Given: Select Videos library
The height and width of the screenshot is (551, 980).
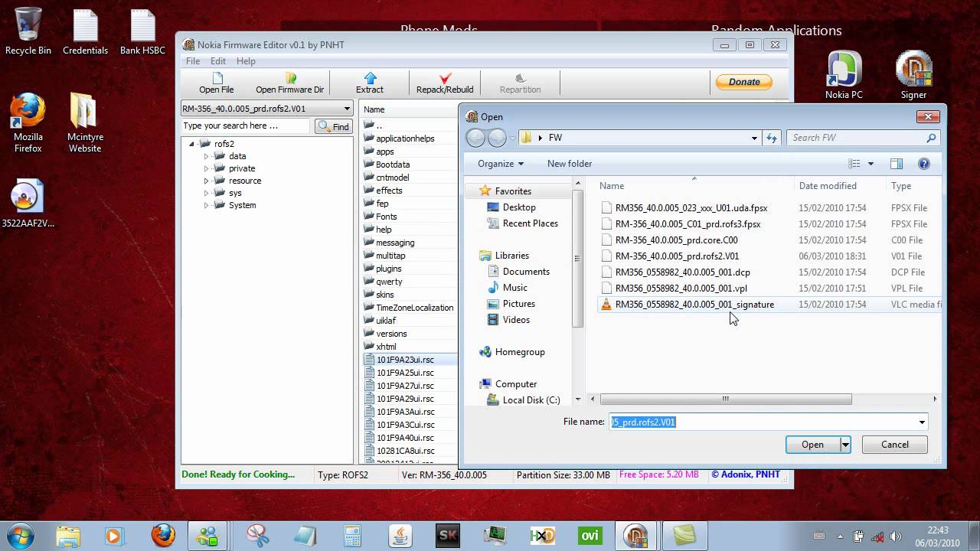Looking at the screenshot, I should (x=508, y=320).
